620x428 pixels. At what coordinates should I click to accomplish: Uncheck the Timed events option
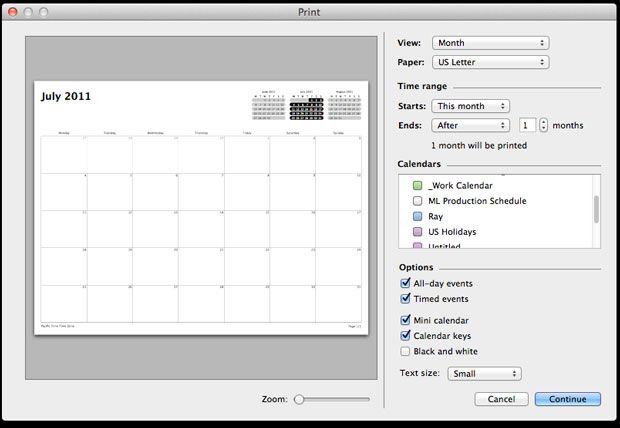[x=405, y=299]
